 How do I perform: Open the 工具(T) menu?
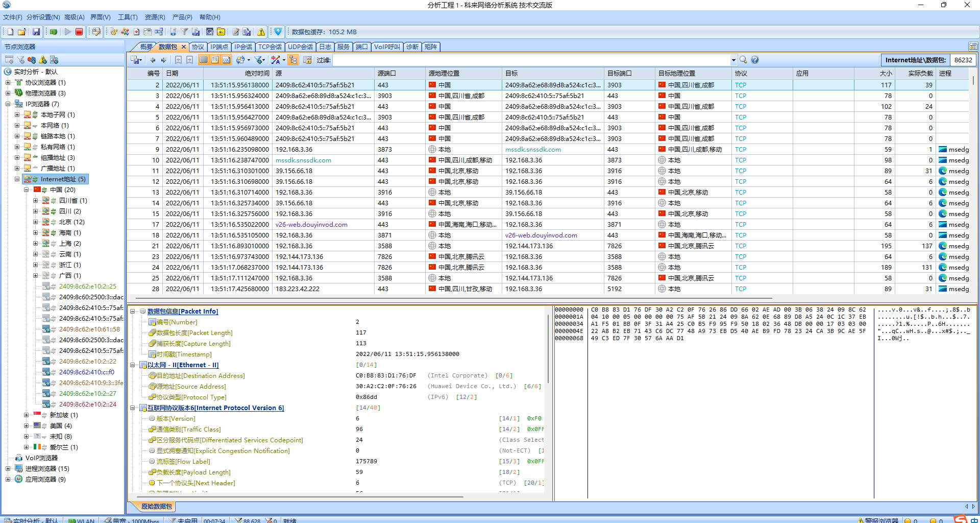click(x=128, y=17)
